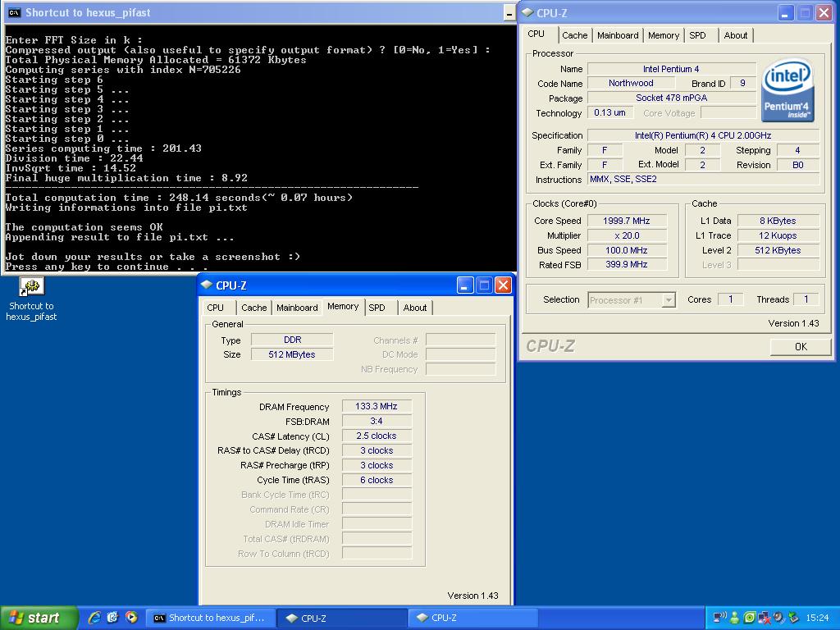Click the FSB:DRAM 3:4 value

[x=377, y=421]
